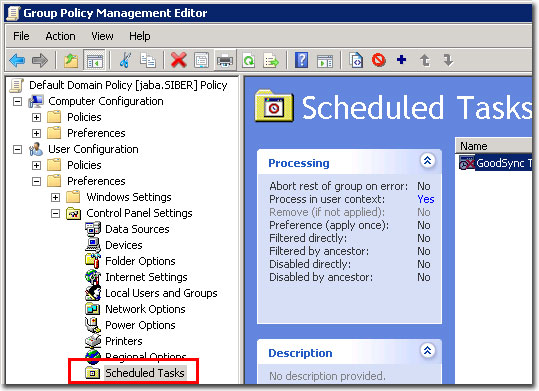The height and width of the screenshot is (391, 539).
Task: Expand Policies under User Configuration
Action: tap(36, 165)
